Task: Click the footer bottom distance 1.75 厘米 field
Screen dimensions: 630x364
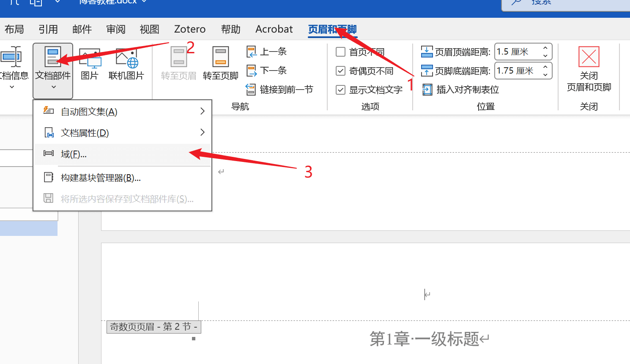Action: click(517, 71)
